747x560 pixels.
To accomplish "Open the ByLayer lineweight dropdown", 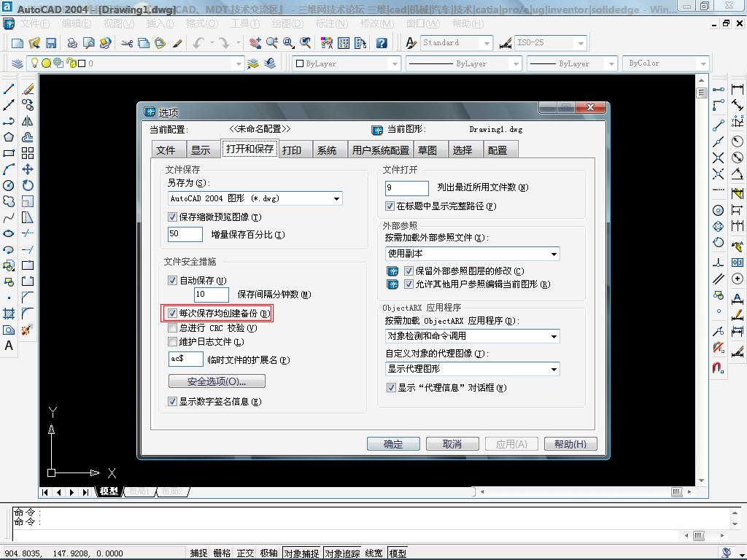I will click(611, 63).
